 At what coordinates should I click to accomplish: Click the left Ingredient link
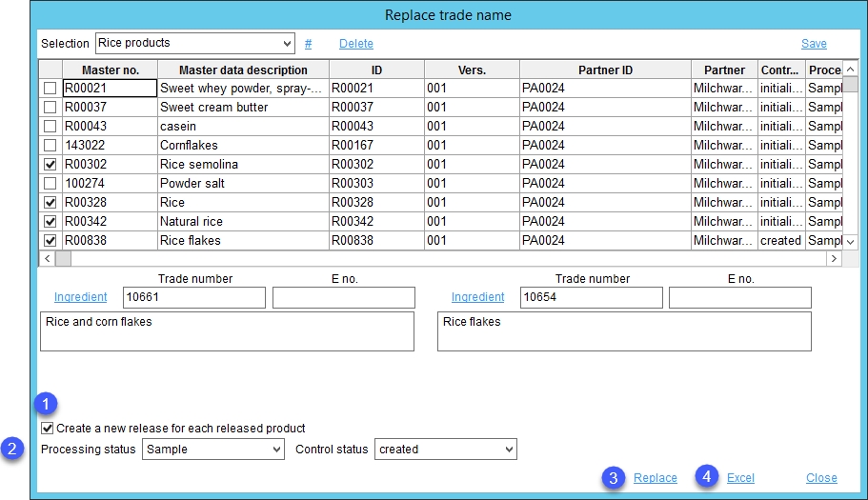tap(80, 297)
